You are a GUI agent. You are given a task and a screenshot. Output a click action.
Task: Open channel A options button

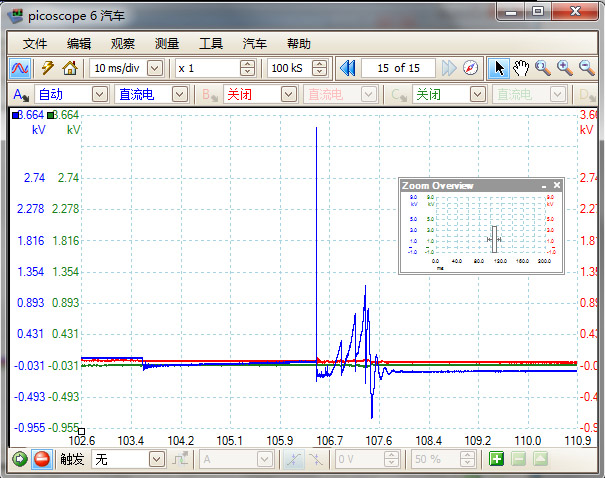click(x=20, y=95)
